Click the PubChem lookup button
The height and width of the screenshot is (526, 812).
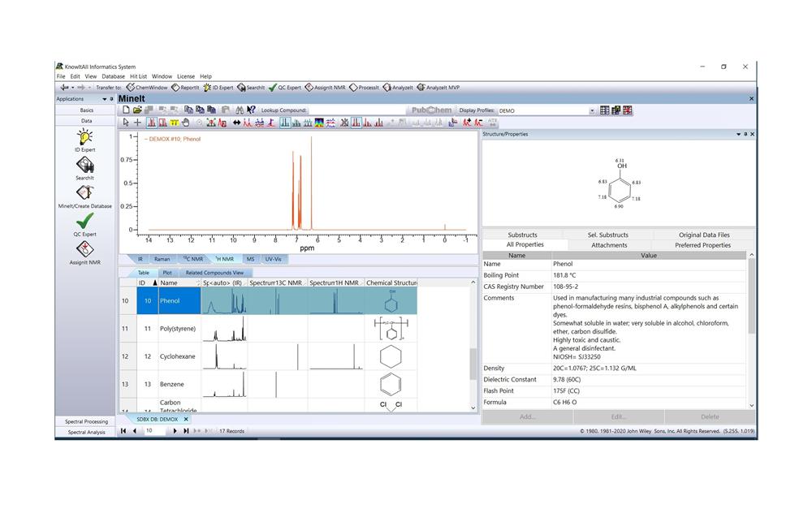pyautogui.click(x=430, y=110)
